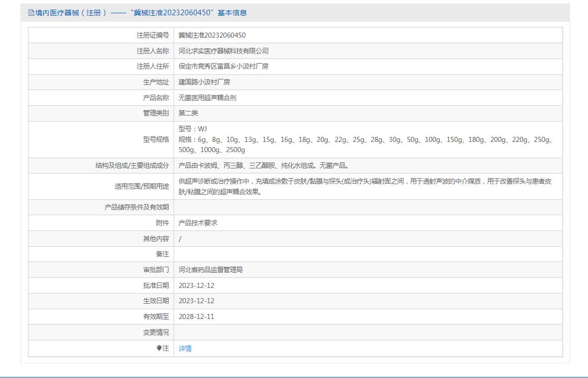Click the composition text starting with 产品由卡波姆
Screen dimensions: 588x378
click(264, 165)
